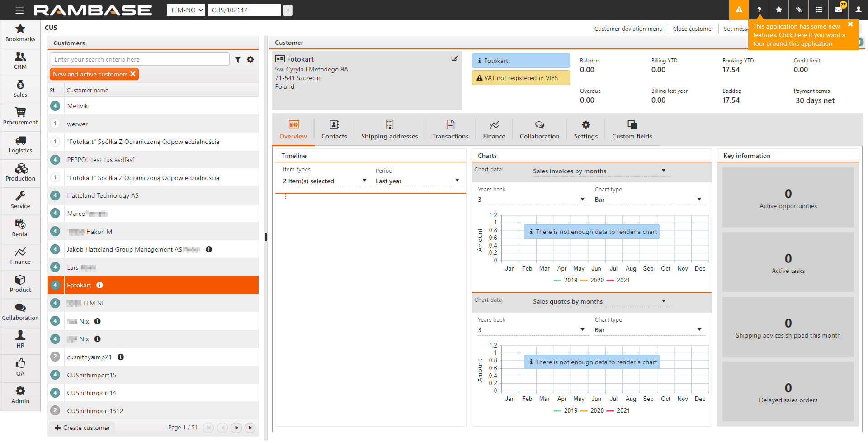
Task: Click Create customer button
Action: 82,428
